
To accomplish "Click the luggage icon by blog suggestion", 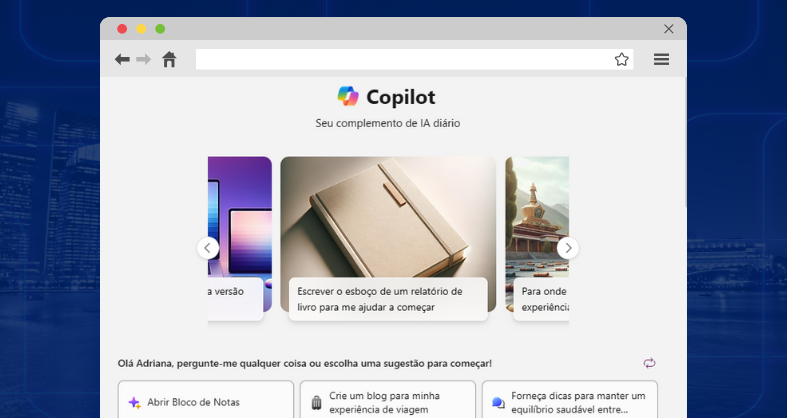I will [x=316, y=402].
